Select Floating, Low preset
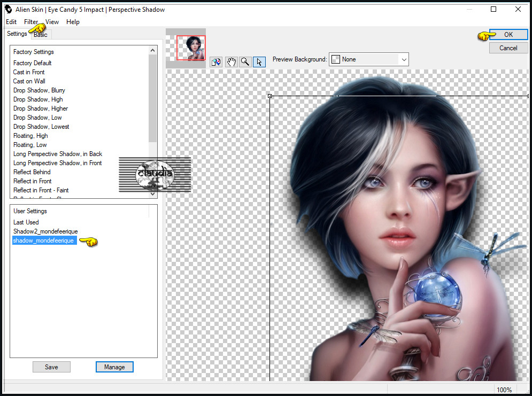This screenshot has height=396, width=532. pos(30,145)
